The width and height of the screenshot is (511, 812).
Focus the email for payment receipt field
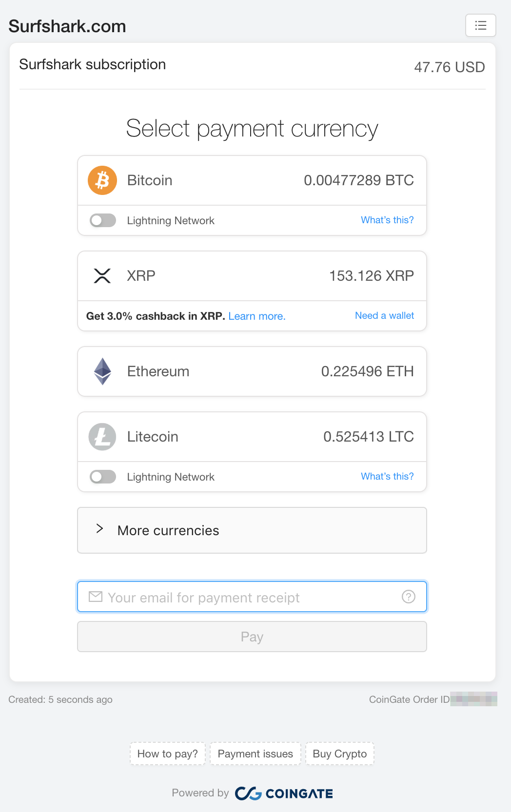252,597
